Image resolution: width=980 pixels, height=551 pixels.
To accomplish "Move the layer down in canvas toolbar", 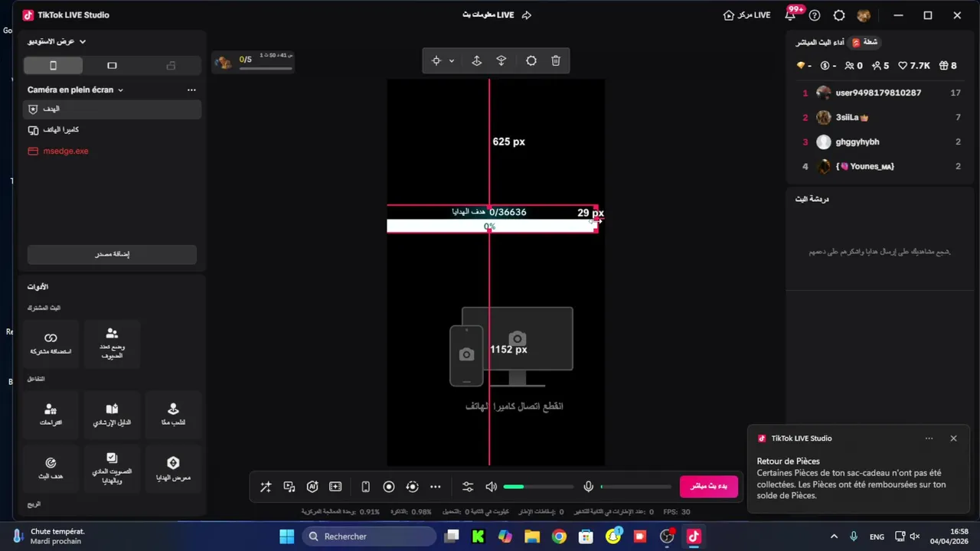I will [x=501, y=60].
